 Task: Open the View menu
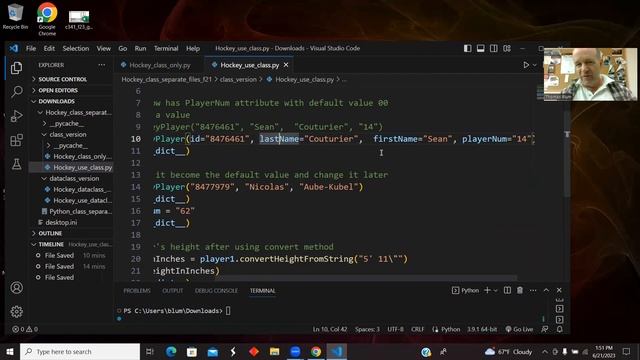[104, 48]
